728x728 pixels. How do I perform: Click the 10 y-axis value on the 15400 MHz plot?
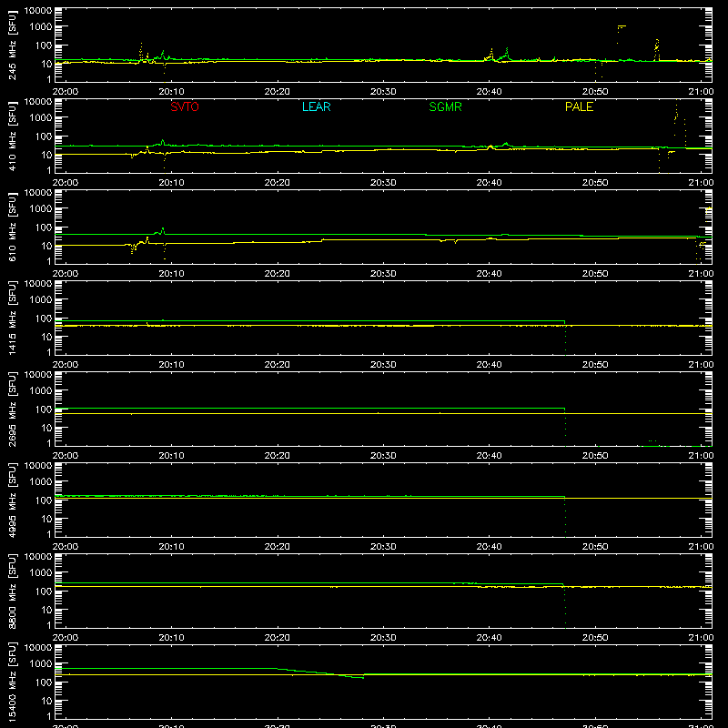pos(46,701)
